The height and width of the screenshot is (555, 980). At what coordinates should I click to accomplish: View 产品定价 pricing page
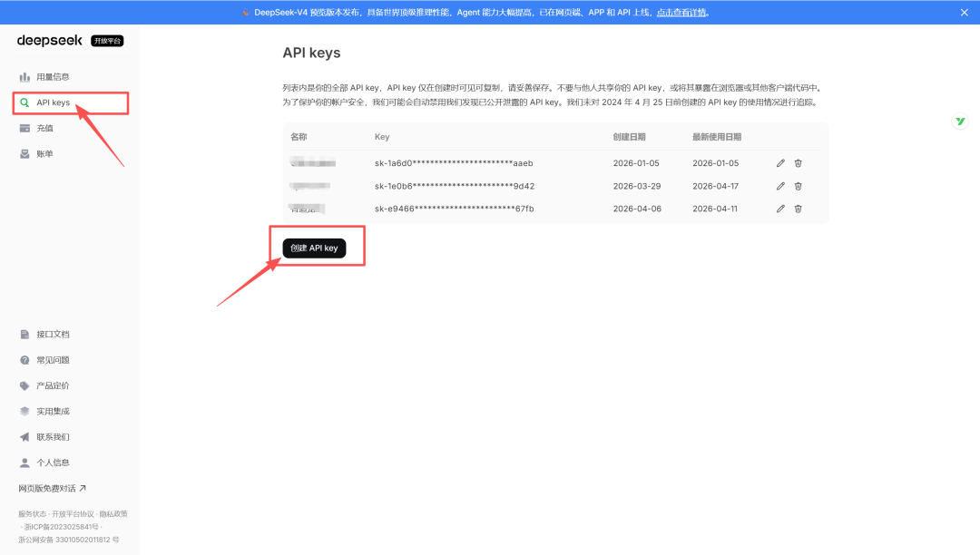point(53,385)
